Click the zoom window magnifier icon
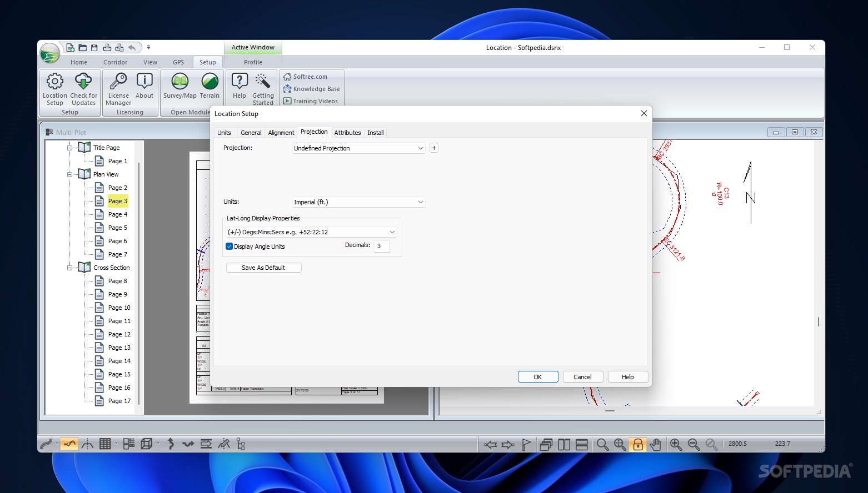The width and height of the screenshot is (868, 493). coord(602,444)
